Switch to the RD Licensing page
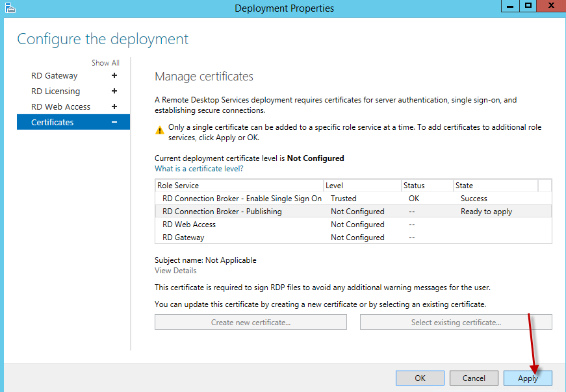Image resolution: width=566 pixels, height=392 pixels. click(x=56, y=92)
